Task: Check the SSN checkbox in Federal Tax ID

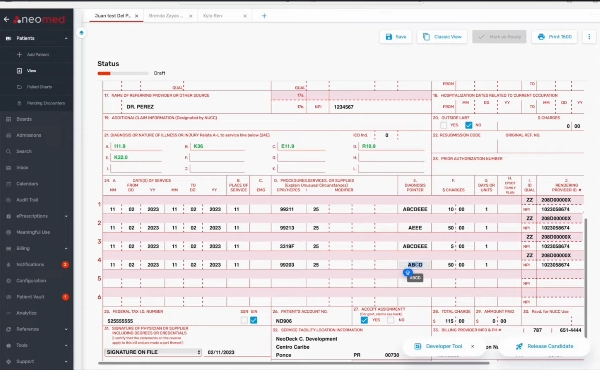Action: point(244,320)
